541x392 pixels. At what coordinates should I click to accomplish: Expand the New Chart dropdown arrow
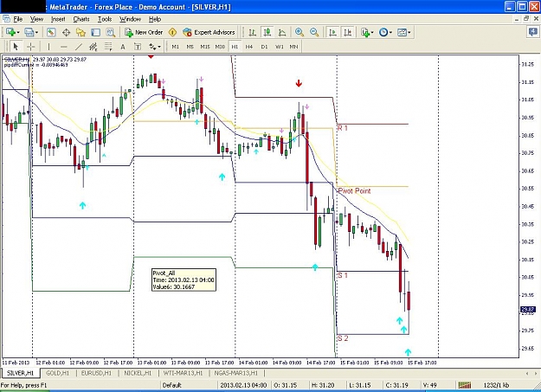tap(18, 32)
